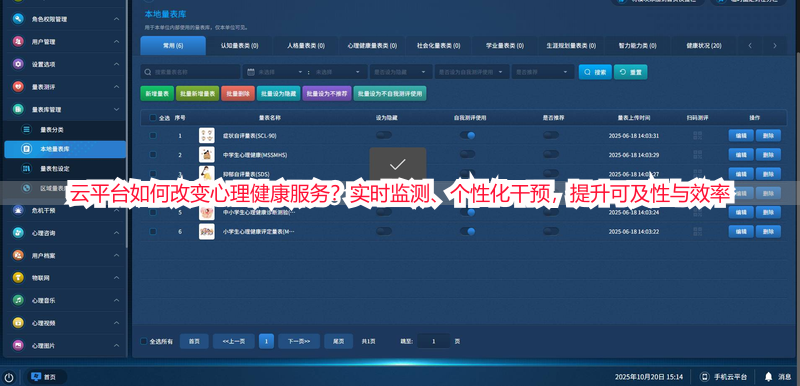Click the green 新增量表 button

[157, 94]
